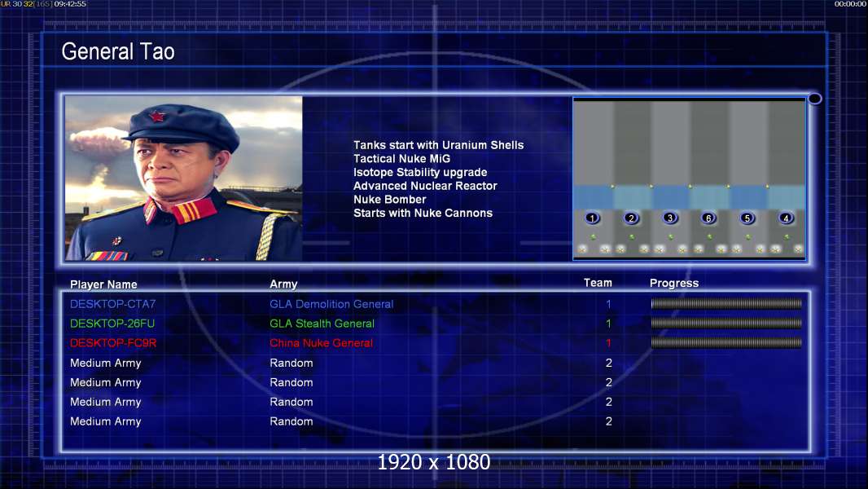Click start position marker 2 on map
868x489 pixels.
point(631,218)
